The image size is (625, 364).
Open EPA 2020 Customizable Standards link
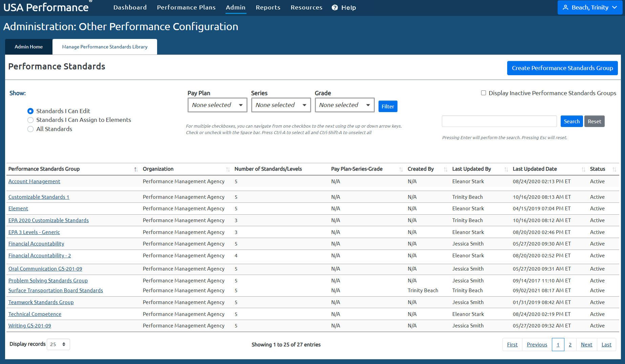pos(48,220)
